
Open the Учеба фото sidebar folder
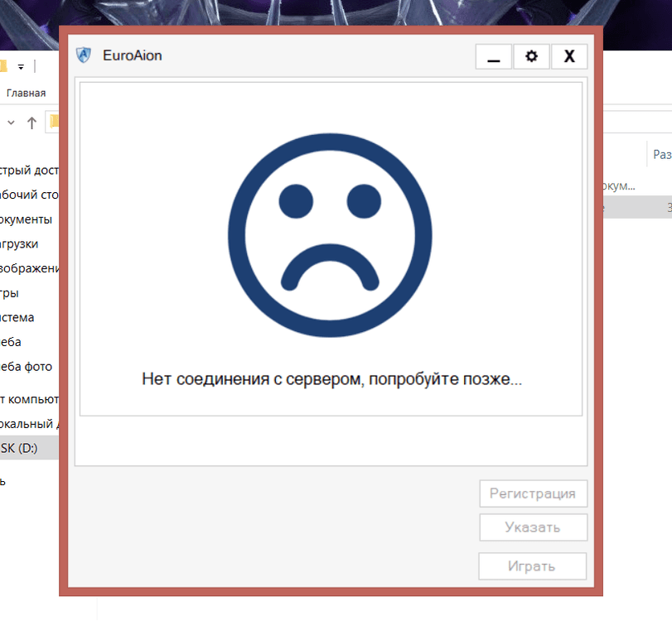27,366
